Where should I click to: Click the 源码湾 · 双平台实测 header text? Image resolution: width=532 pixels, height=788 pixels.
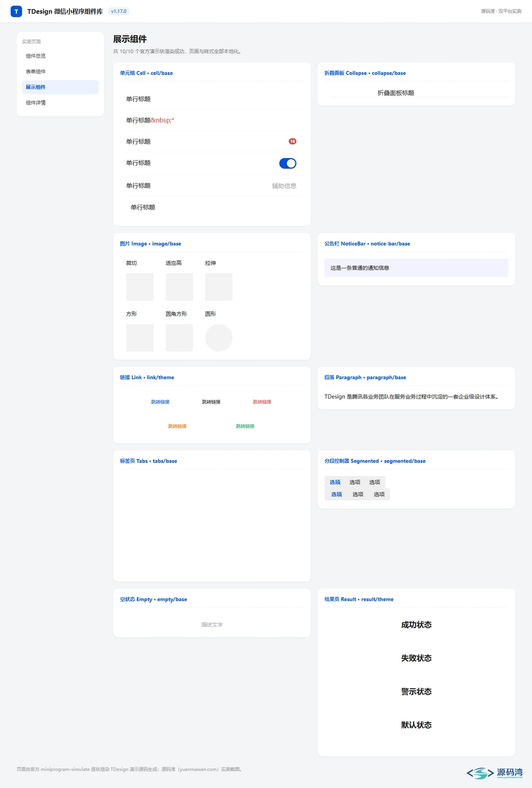pos(501,11)
